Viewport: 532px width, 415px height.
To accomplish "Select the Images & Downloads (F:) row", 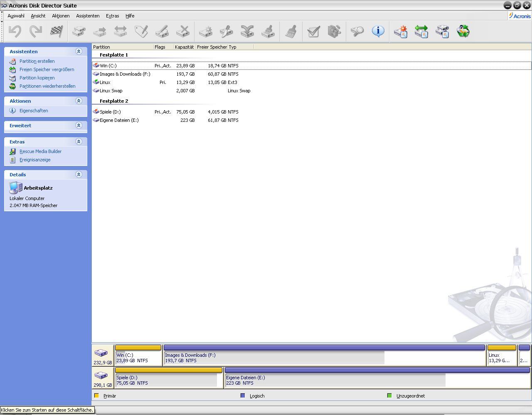I will point(311,74).
